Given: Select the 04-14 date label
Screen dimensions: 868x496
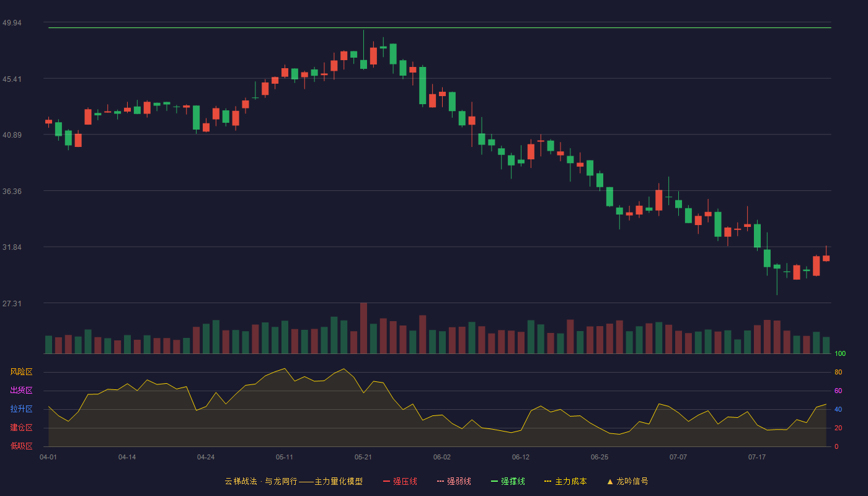Looking at the screenshot, I should pos(127,457).
